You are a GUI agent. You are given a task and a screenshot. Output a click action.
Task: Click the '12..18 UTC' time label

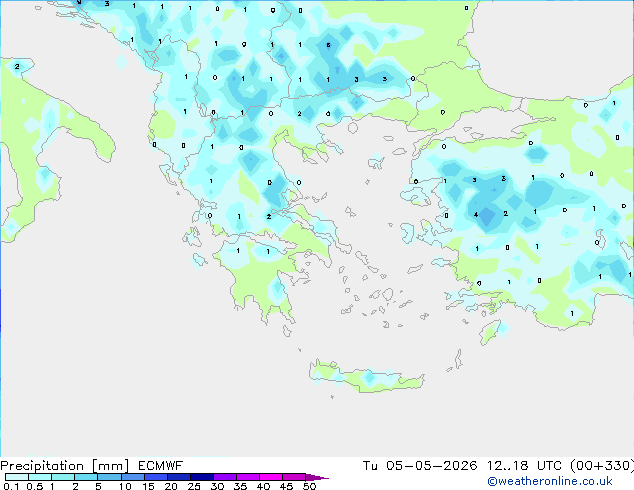point(524,466)
